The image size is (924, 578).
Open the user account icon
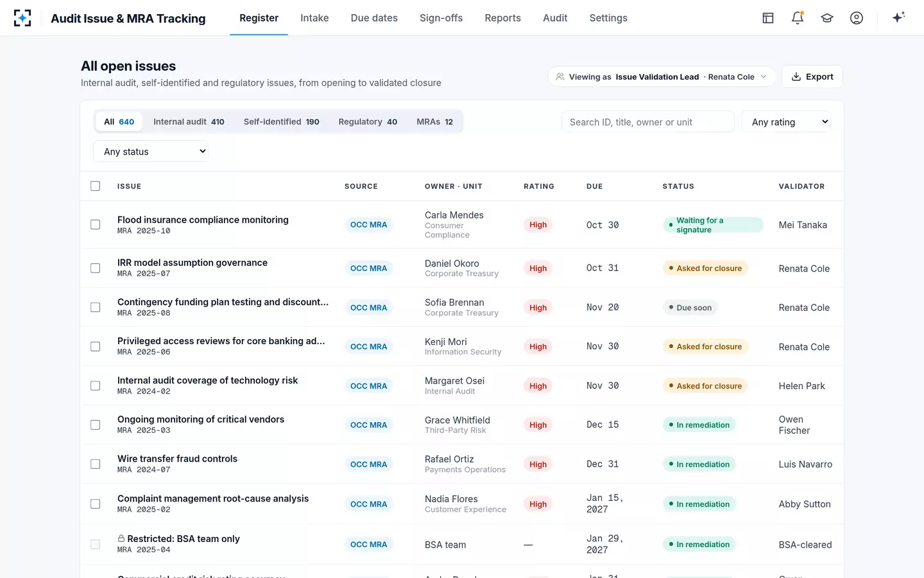[857, 18]
